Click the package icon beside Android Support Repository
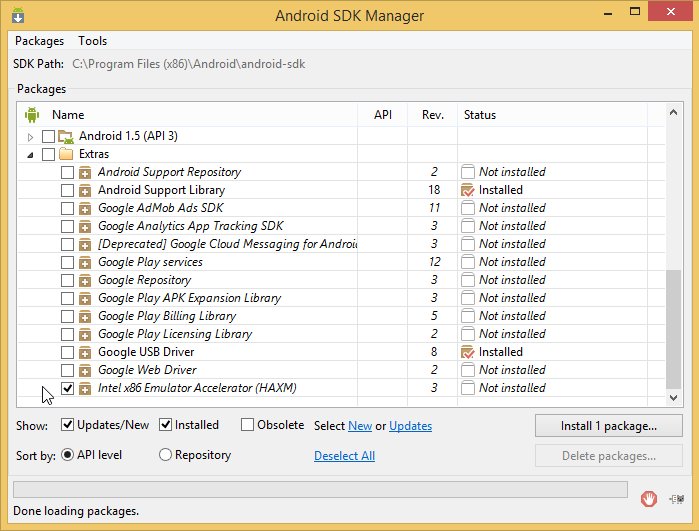Screen dimensions: 699x531 pos(85,173)
